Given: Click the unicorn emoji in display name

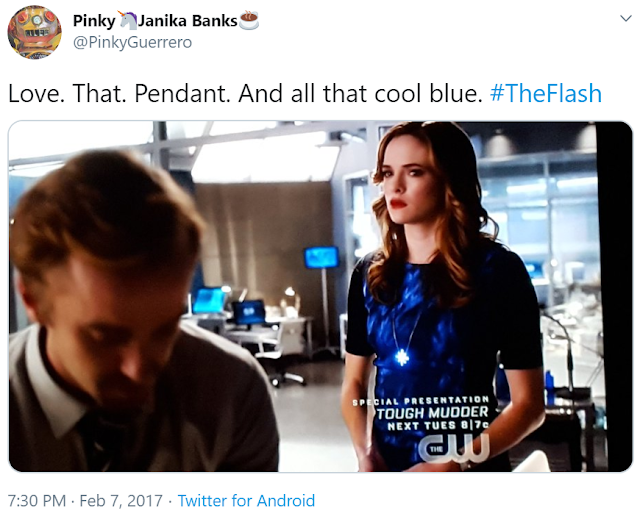Looking at the screenshot, I should point(128,20).
